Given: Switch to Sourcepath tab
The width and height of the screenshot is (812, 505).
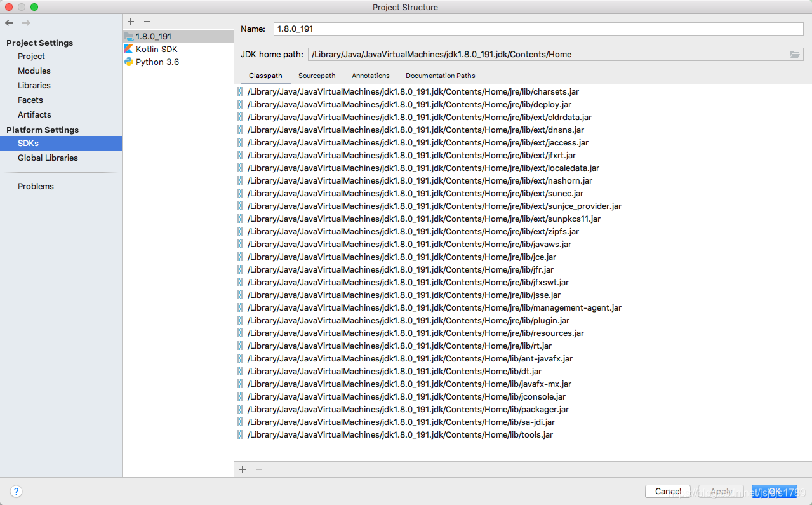Looking at the screenshot, I should point(317,76).
